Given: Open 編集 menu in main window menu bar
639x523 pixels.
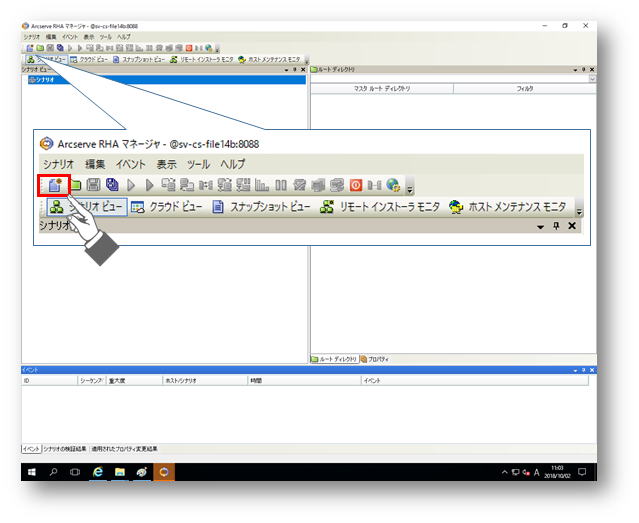Looking at the screenshot, I should coord(51,37).
